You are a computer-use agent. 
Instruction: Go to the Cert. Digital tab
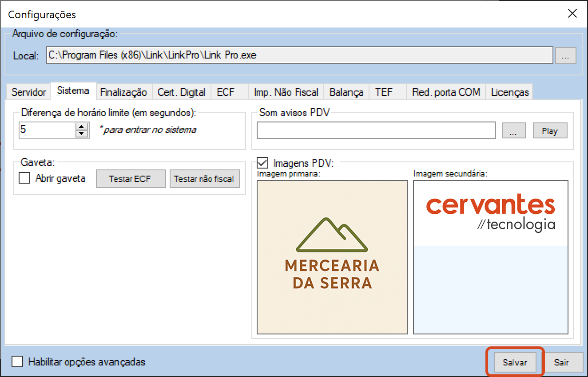[182, 92]
